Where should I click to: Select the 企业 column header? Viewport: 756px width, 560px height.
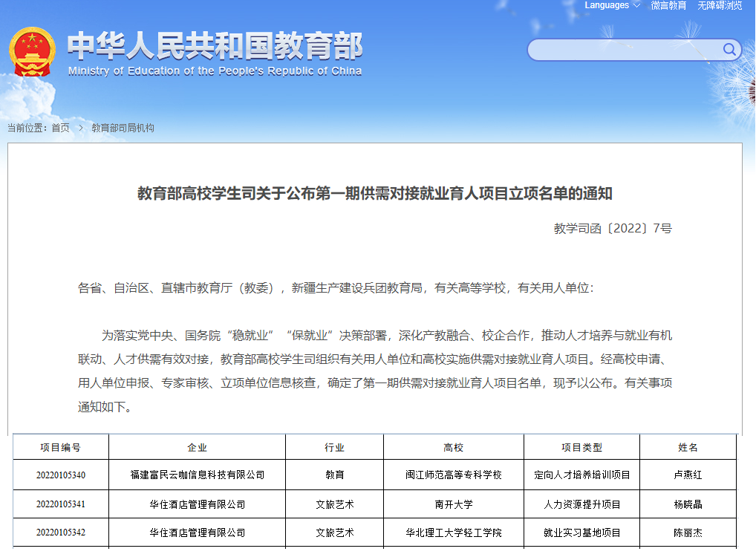pos(198,448)
